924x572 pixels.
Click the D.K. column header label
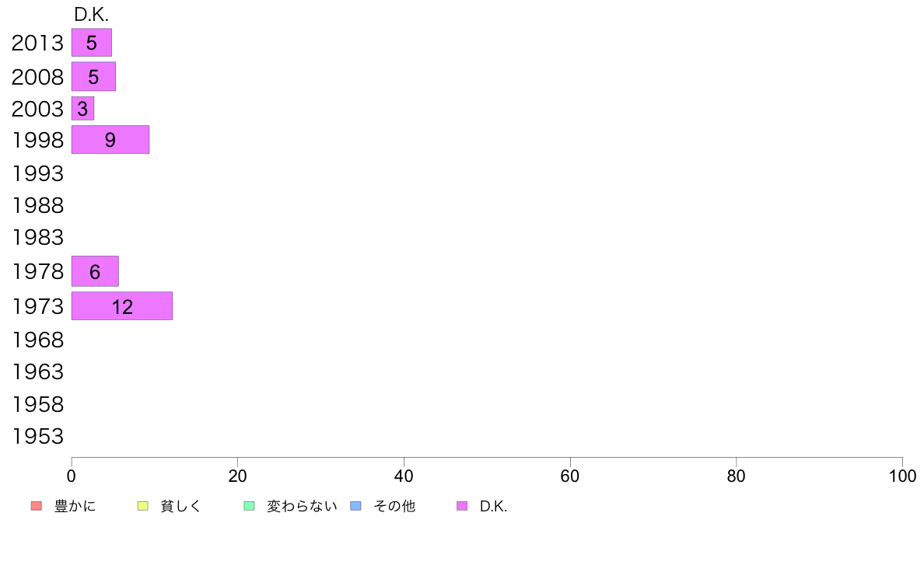91,15
